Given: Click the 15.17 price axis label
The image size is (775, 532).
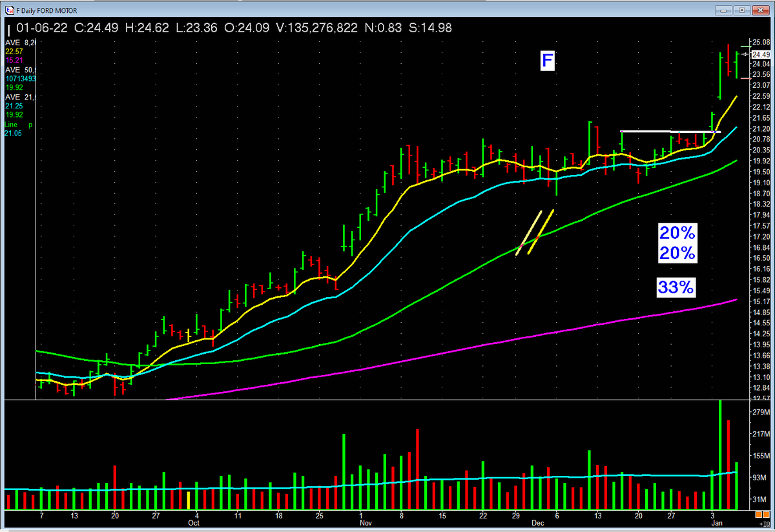Looking at the screenshot, I should [x=761, y=302].
